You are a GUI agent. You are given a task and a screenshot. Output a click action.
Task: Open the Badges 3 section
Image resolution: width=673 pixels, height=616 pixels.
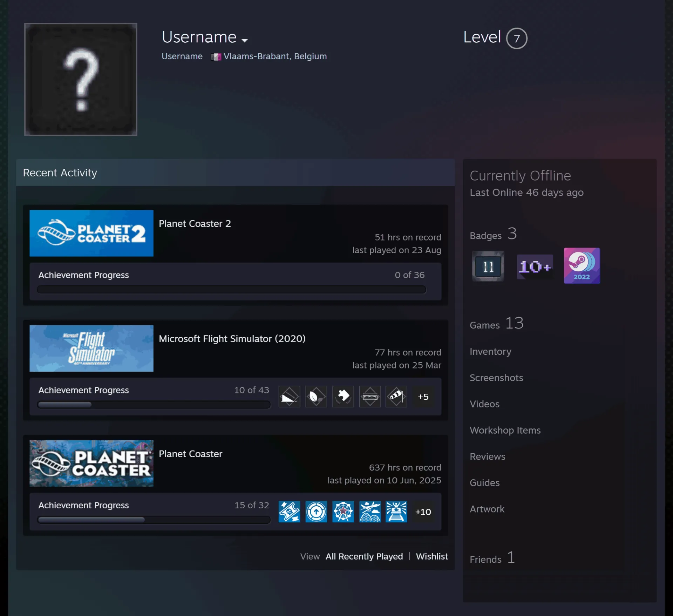coord(493,234)
